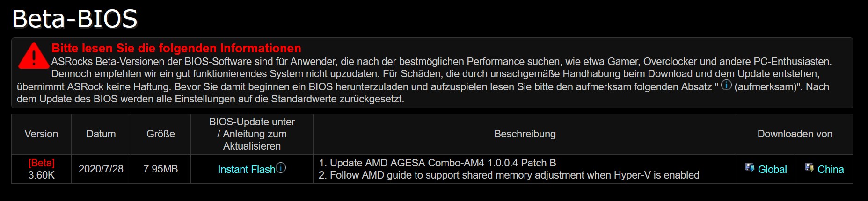The width and height of the screenshot is (868, 201).
Task: Click the Global download icon
Action: [x=750, y=167]
